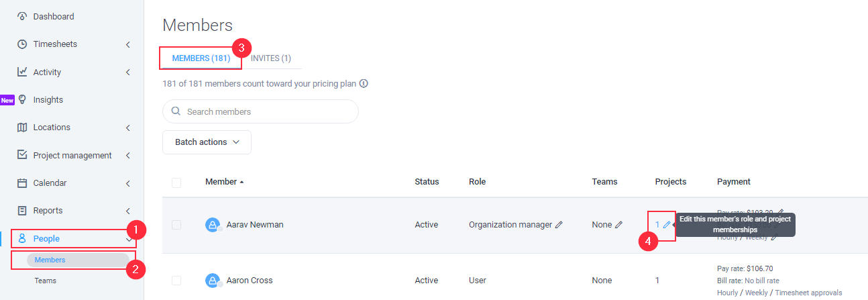The image size is (868, 300).
Task: Click the Members page heading
Action: pyautogui.click(x=198, y=26)
